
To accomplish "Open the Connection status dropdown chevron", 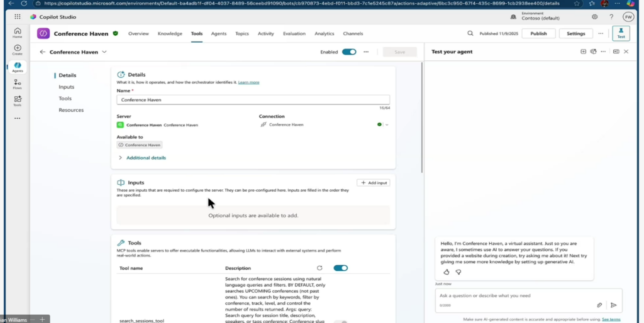I will click(387, 124).
